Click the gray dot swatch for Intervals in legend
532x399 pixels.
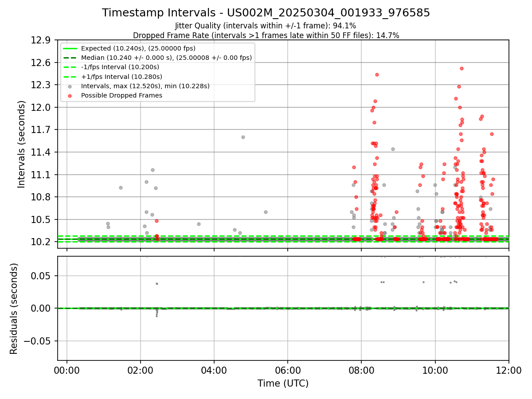[70, 86]
